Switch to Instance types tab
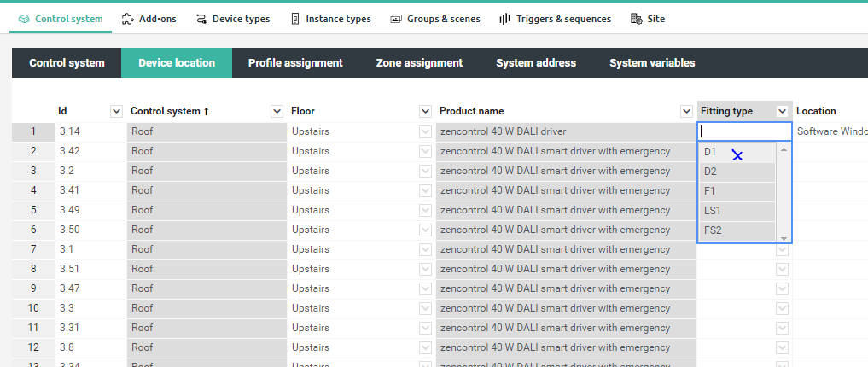This screenshot has width=868, height=367. 330,19
